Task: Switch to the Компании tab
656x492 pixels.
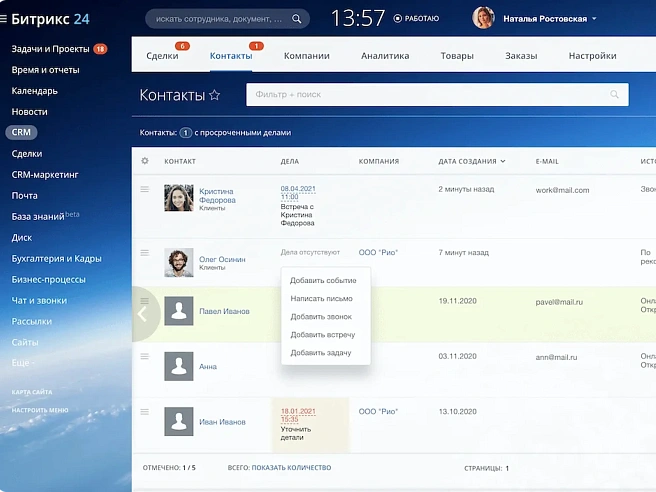Action: 306,56
